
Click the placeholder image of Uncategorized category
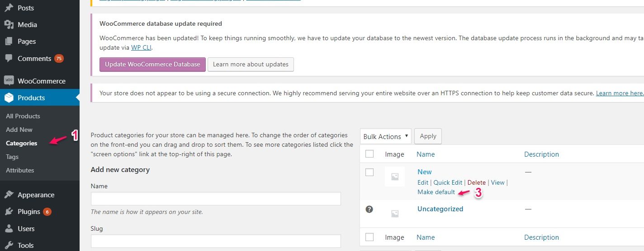point(395,214)
